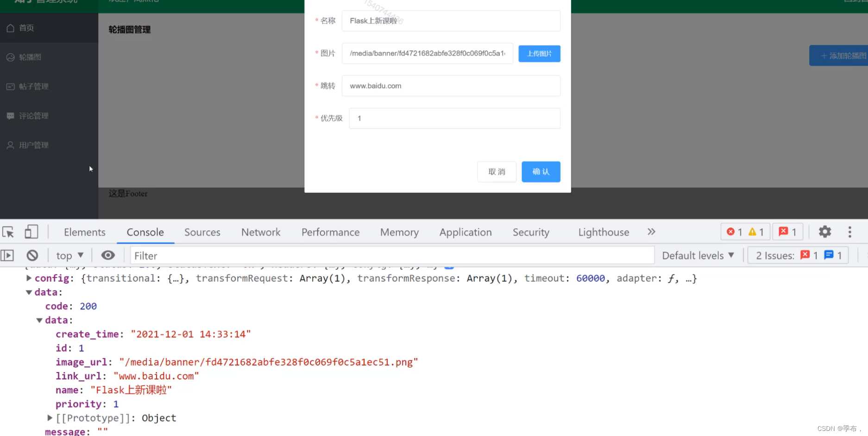Screen dimensions: 868x436
Task: Click the yellow warning count badge
Action: click(756, 232)
